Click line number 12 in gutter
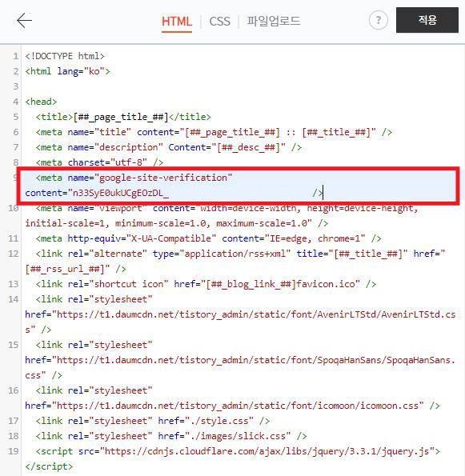Screen dimensions: 465x476 tap(13, 254)
